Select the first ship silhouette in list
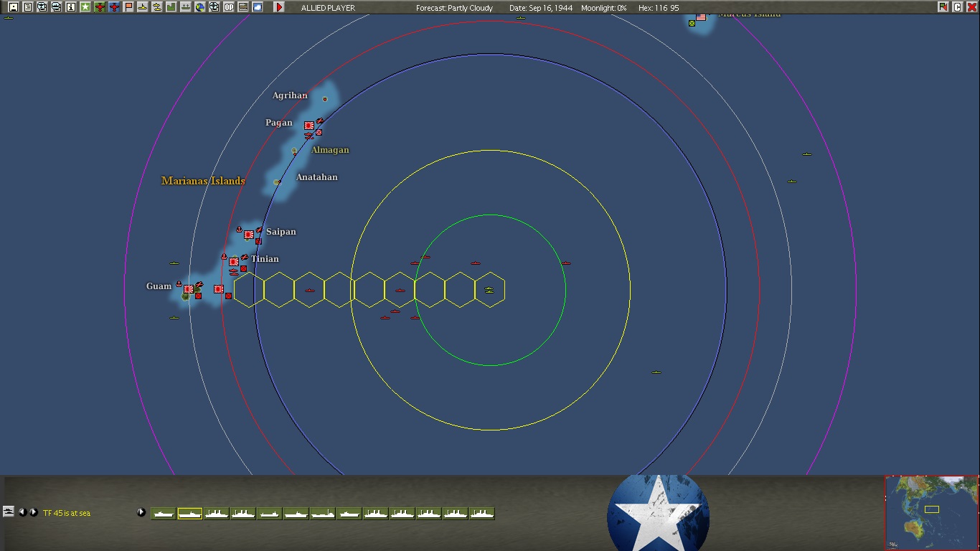Screen dimensions: 980x551 164,514
